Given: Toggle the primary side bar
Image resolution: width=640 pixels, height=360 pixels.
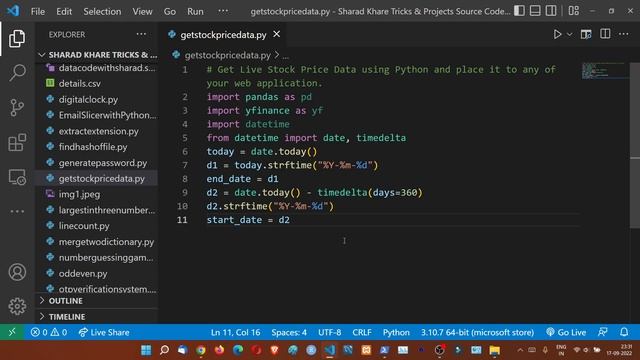Looking at the screenshot, I should click(519, 11).
